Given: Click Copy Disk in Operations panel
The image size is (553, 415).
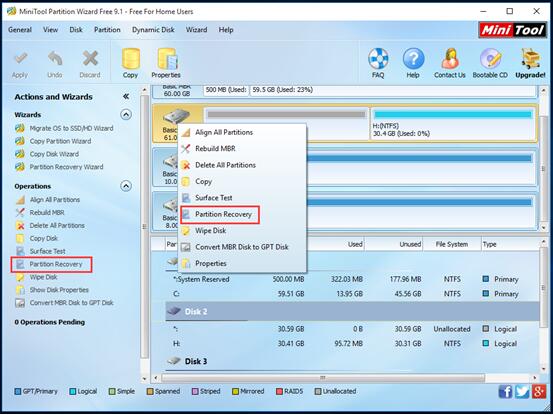Looking at the screenshot, I should (x=37, y=238).
